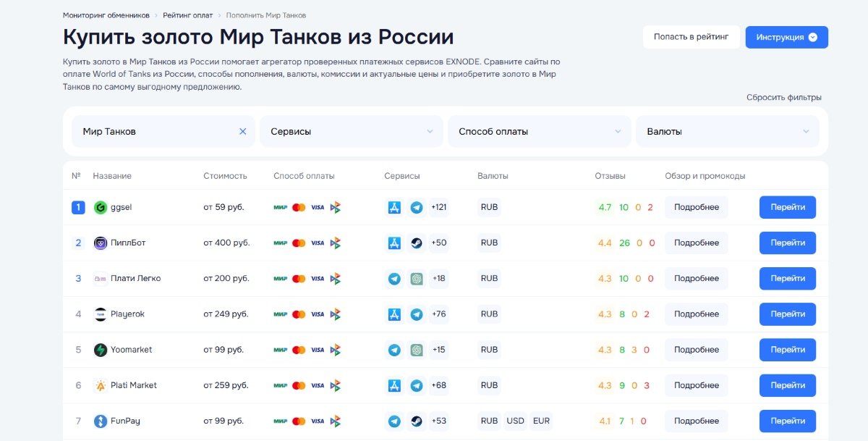Click the ПиплБот logo icon
The image size is (868, 441).
click(101, 243)
